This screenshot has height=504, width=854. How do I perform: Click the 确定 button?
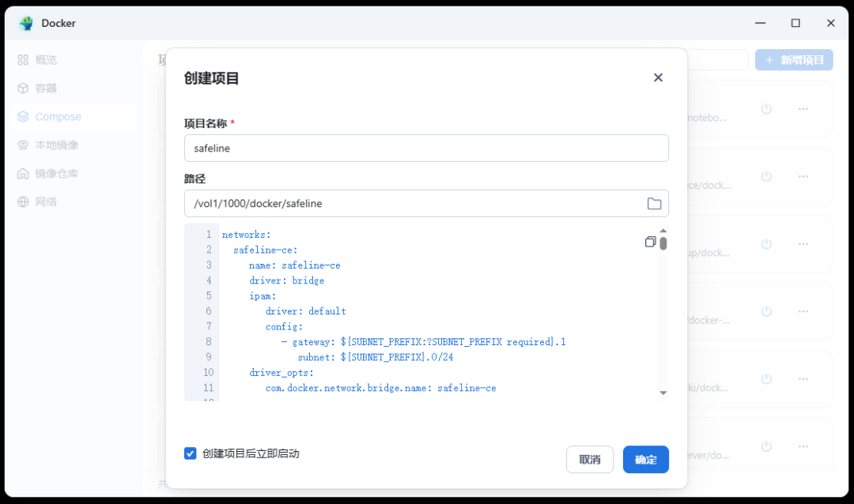tap(645, 460)
